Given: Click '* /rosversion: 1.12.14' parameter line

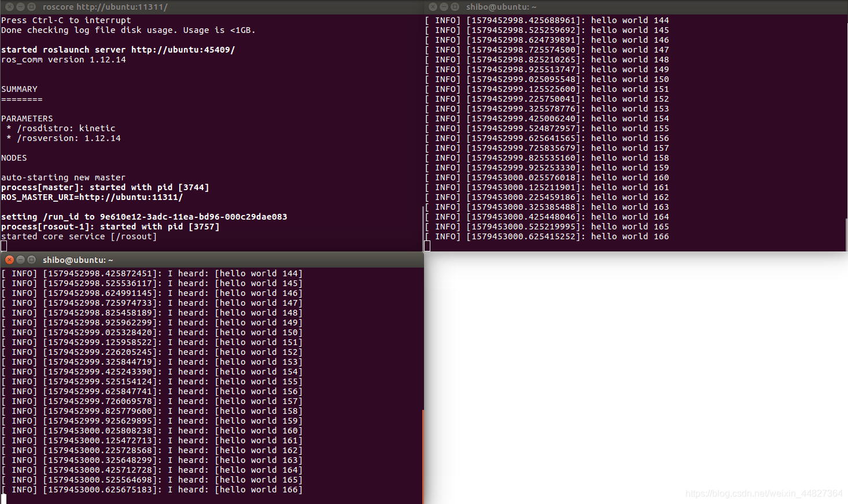Looking at the screenshot, I should [x=64, y=138].
